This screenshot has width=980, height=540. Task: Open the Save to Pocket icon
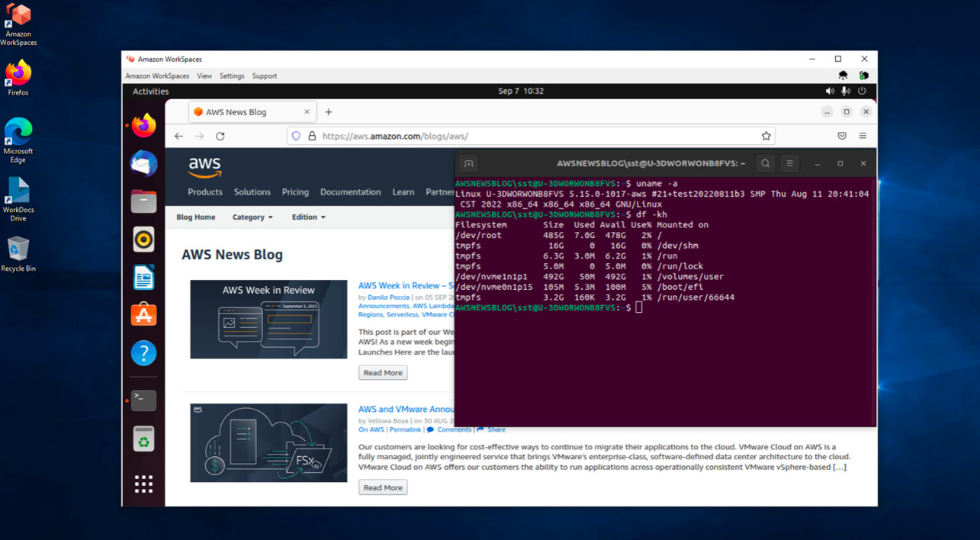click(x=842, y=136)
